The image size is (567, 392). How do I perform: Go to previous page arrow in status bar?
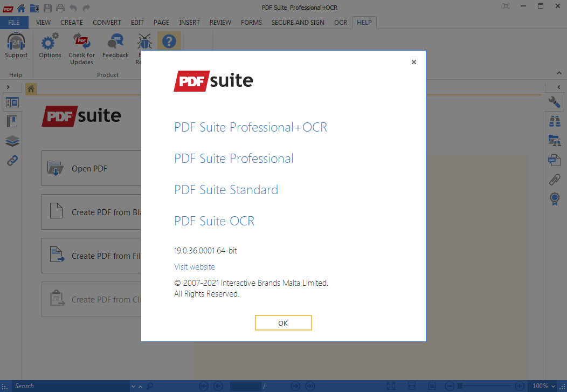tap(218, 386)
